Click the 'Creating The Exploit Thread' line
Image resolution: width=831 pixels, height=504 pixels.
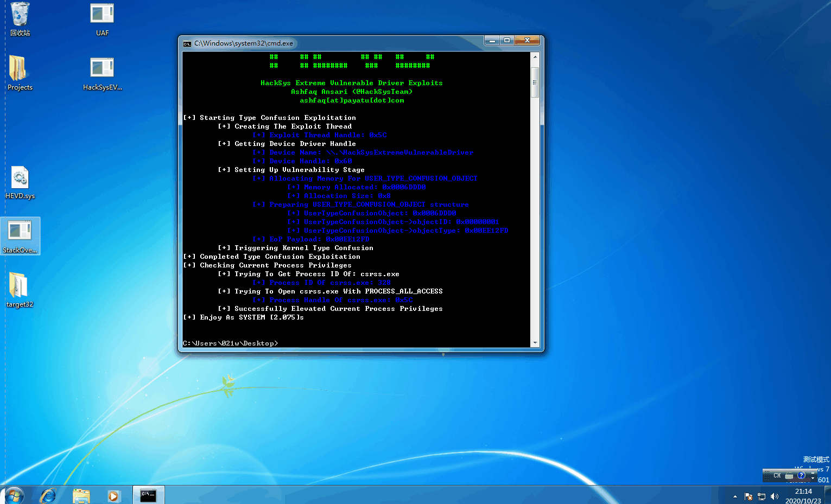[285, 126]
